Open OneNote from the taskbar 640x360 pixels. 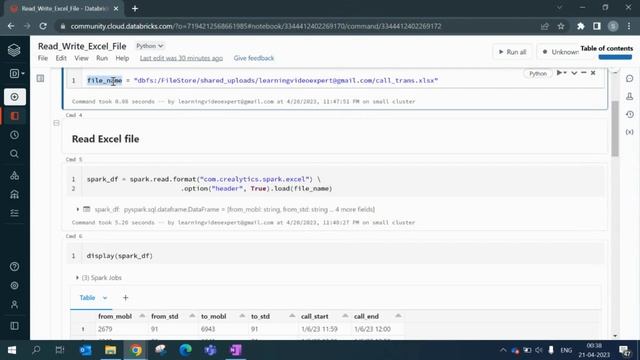[236, 350]
